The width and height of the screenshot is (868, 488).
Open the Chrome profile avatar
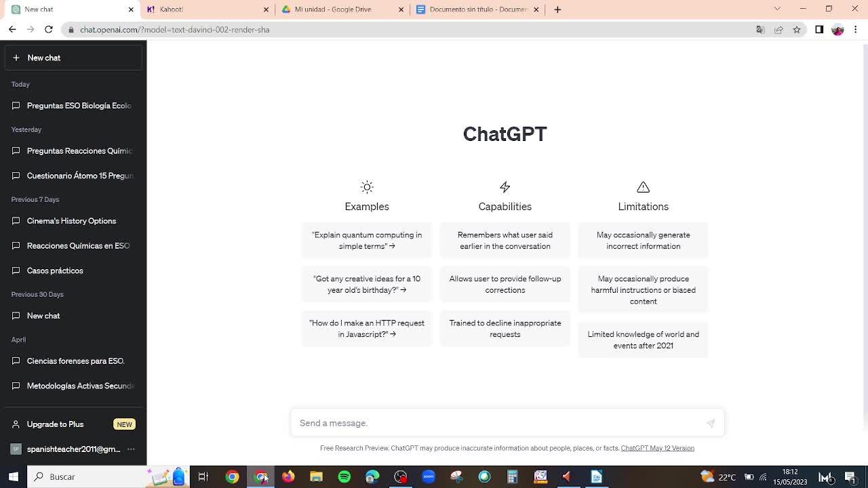tap(837, 30)
